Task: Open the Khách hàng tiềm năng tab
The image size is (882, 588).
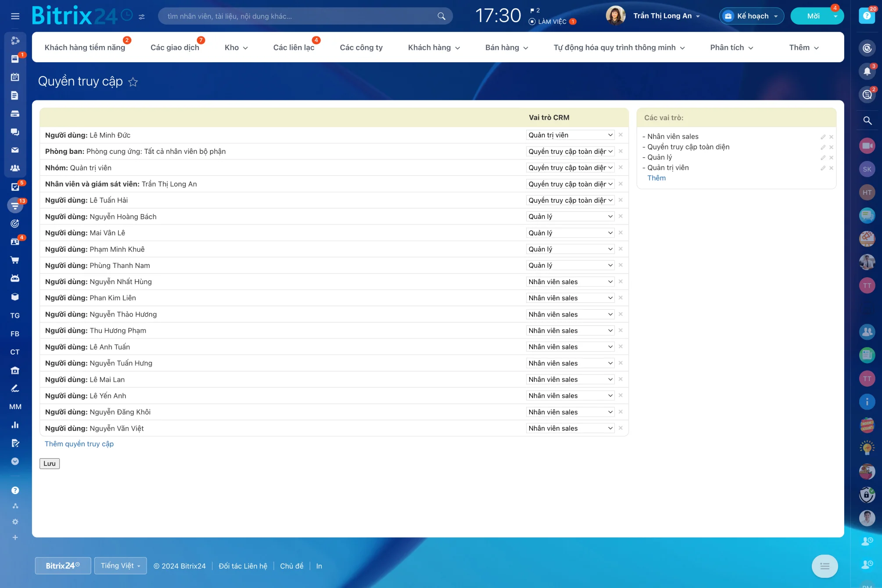Action: [x=85, y=47]
